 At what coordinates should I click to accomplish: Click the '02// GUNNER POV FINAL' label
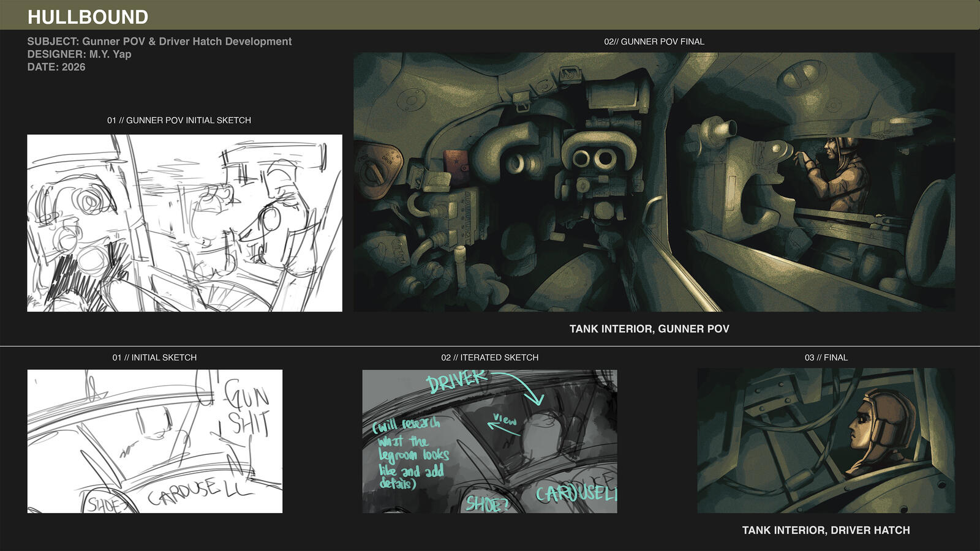[654, 41]
